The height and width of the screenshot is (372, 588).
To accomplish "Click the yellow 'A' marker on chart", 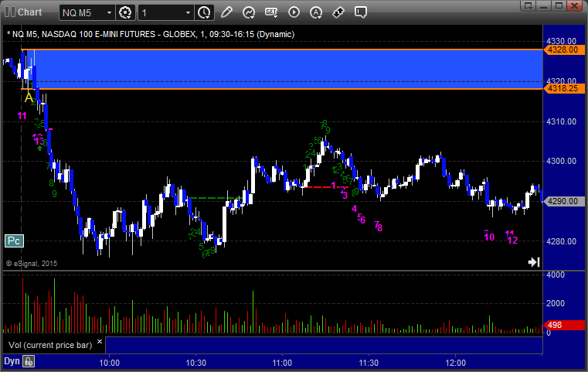I will (x=29, y=97).
